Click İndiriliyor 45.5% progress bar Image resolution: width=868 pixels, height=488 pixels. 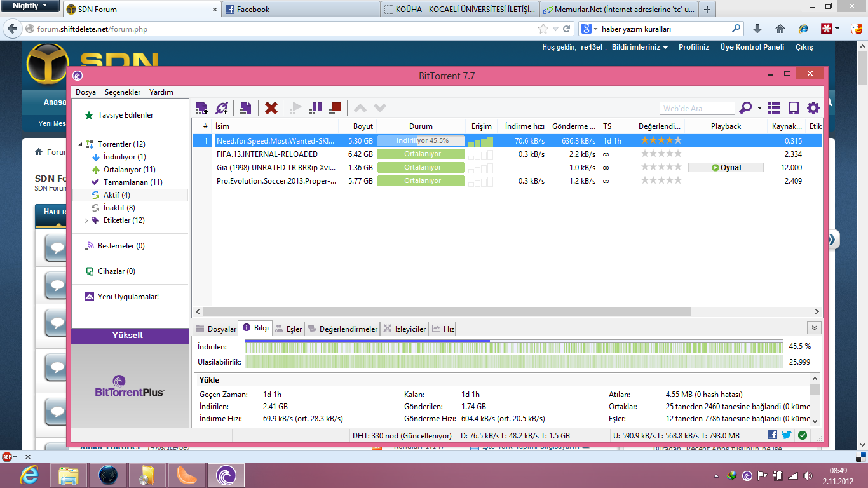pyautogui.click(x=421, y=141)
